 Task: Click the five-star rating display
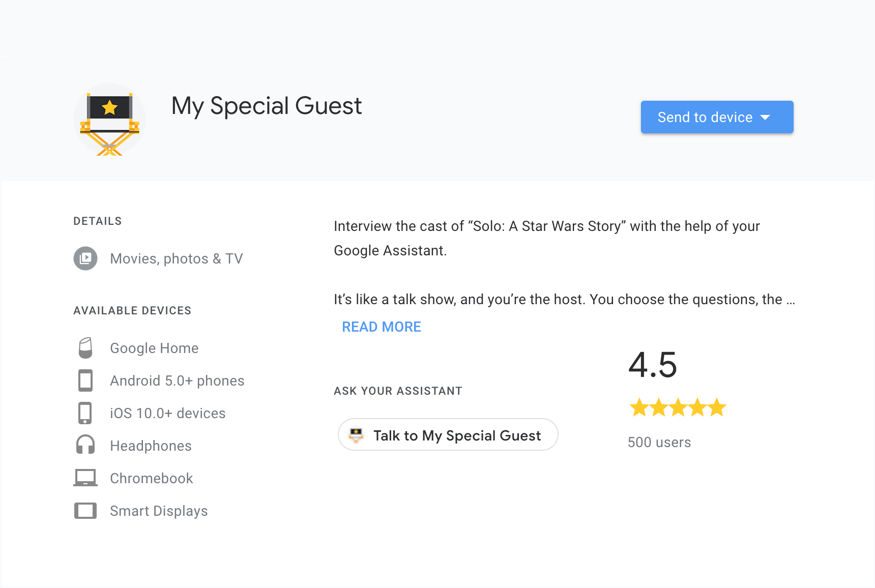coord(678,407)
